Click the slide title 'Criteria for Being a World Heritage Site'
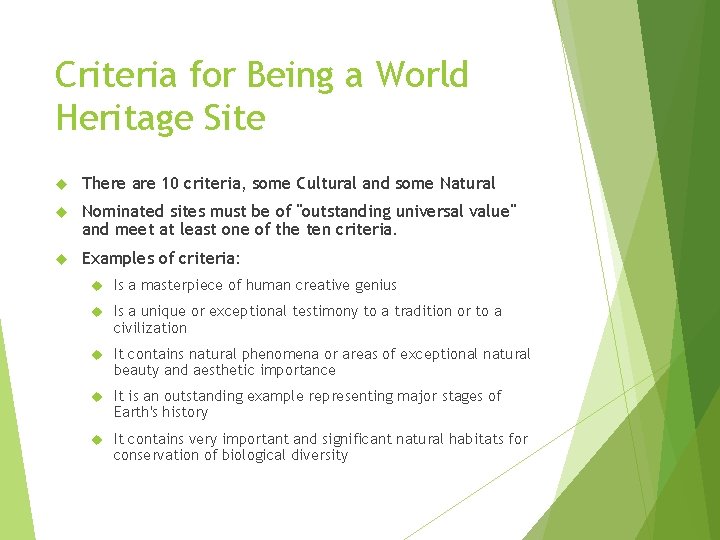 [x=262, y=97]
